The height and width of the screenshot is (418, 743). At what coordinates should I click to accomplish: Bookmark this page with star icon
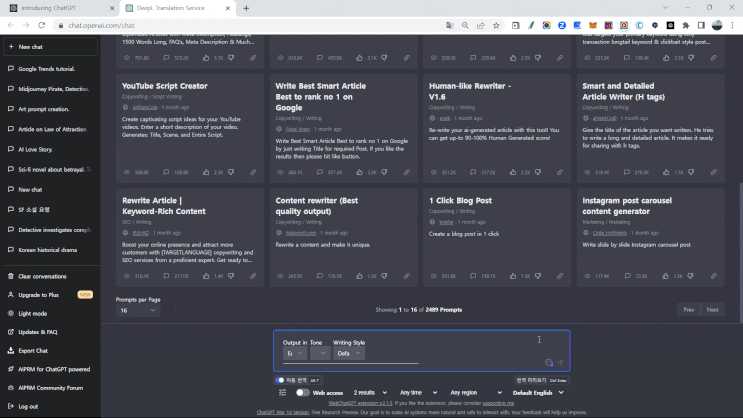[x=496, y=25]
